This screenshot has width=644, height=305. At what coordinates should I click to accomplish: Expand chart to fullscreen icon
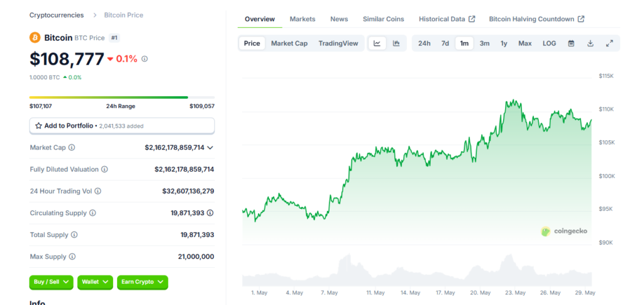[609, 43]
